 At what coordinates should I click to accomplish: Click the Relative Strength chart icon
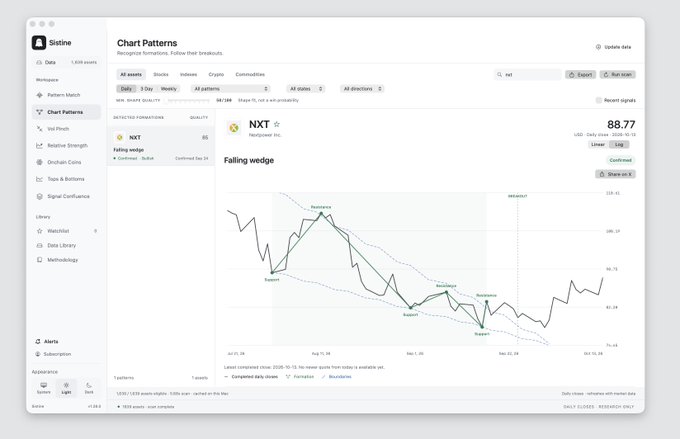coord(39,145)
